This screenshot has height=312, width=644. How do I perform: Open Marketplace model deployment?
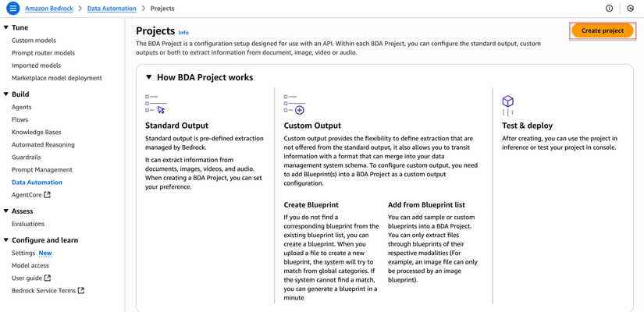coord(57,78)
